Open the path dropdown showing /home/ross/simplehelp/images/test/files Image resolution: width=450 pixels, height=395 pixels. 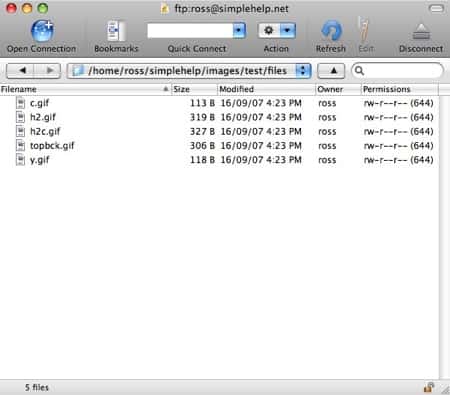coord(189,71)
